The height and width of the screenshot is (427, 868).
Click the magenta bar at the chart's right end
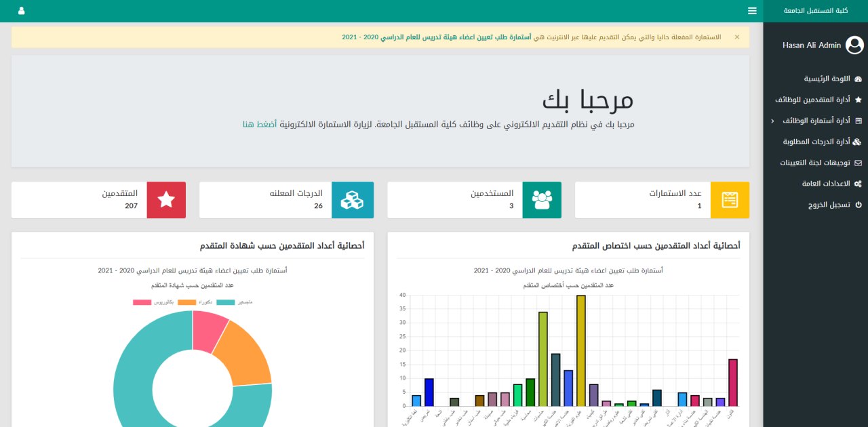click(x=733, y=383)
